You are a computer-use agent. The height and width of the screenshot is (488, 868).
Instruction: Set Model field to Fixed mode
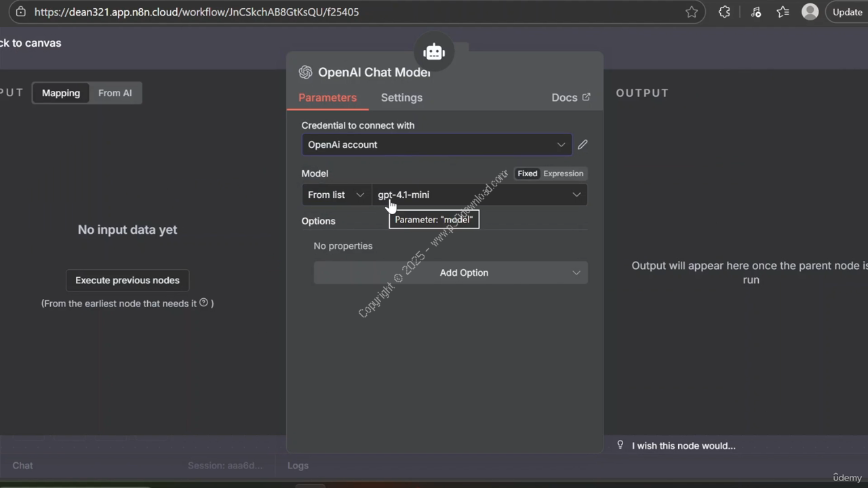tap(527, 174)
